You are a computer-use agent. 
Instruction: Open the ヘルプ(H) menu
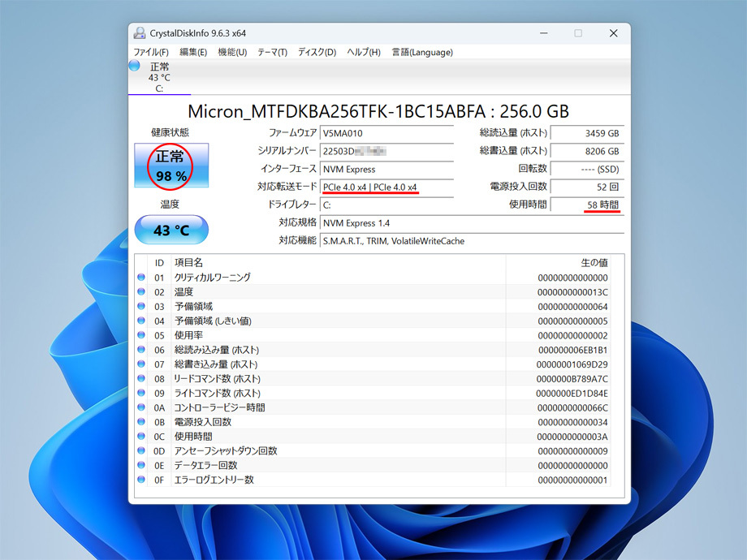pos(364,52)
